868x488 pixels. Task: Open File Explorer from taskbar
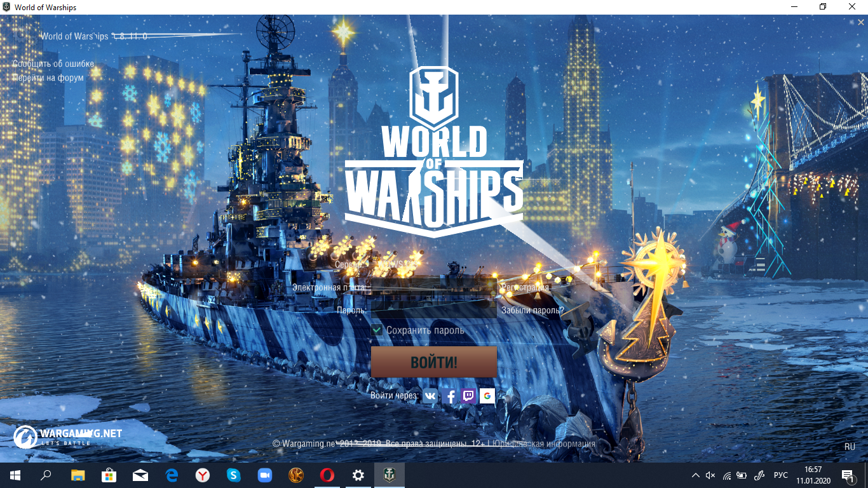[x=78, y=475]
